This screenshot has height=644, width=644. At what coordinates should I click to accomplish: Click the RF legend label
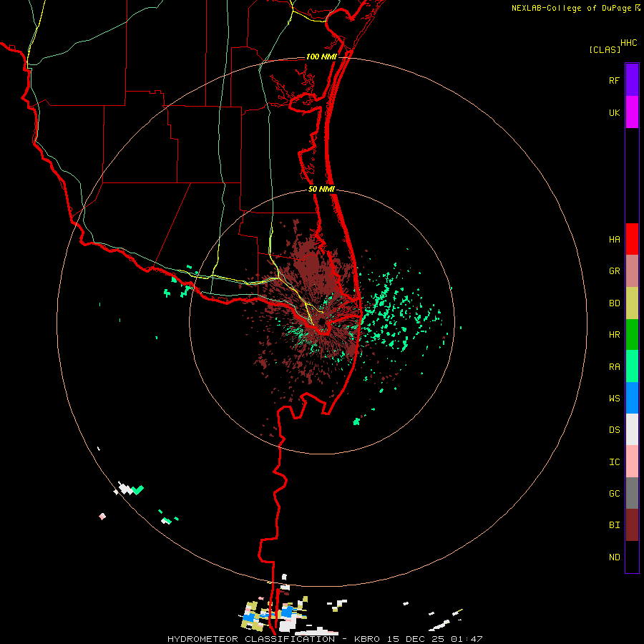615,80
